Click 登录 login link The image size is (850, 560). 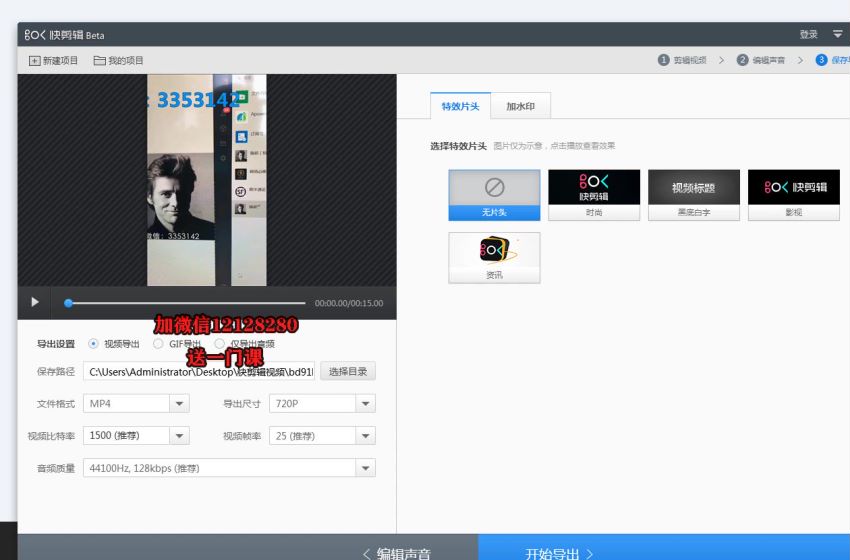tap(808, 35)
